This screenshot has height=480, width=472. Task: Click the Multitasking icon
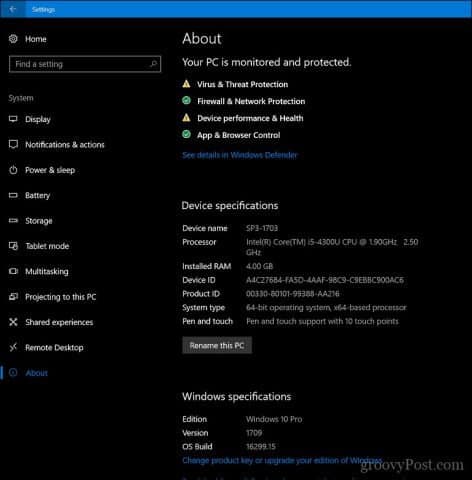[13, 271]
